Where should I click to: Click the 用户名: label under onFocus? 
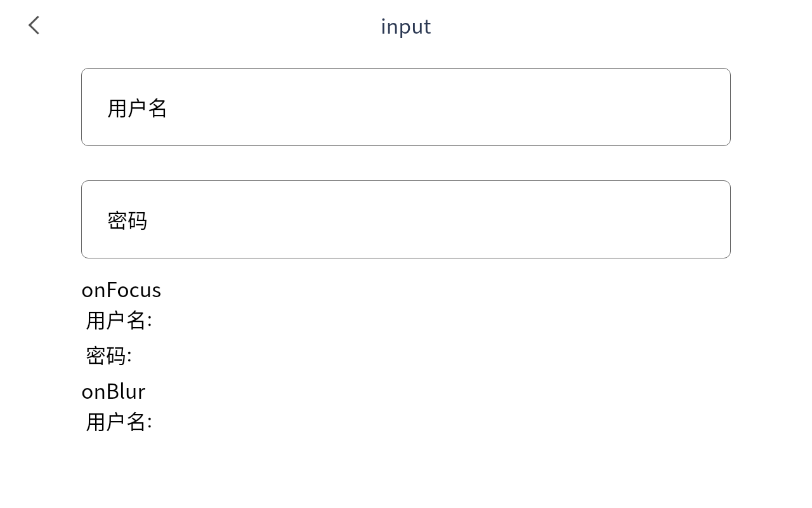(119, 320)
